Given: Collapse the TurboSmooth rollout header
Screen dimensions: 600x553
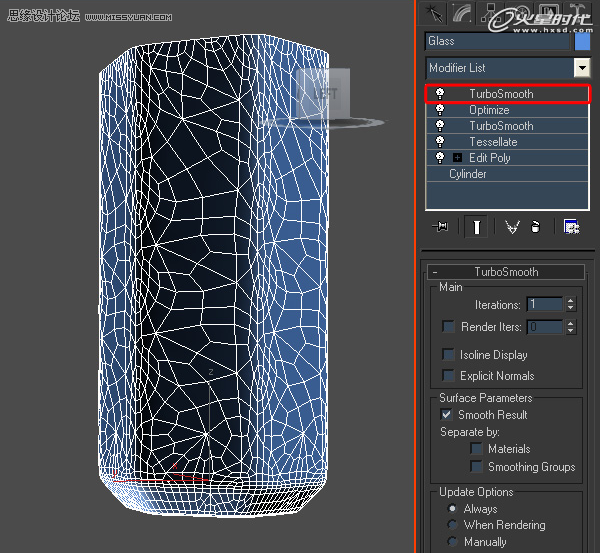Looking at the screenshot, I should pos(506,272).
